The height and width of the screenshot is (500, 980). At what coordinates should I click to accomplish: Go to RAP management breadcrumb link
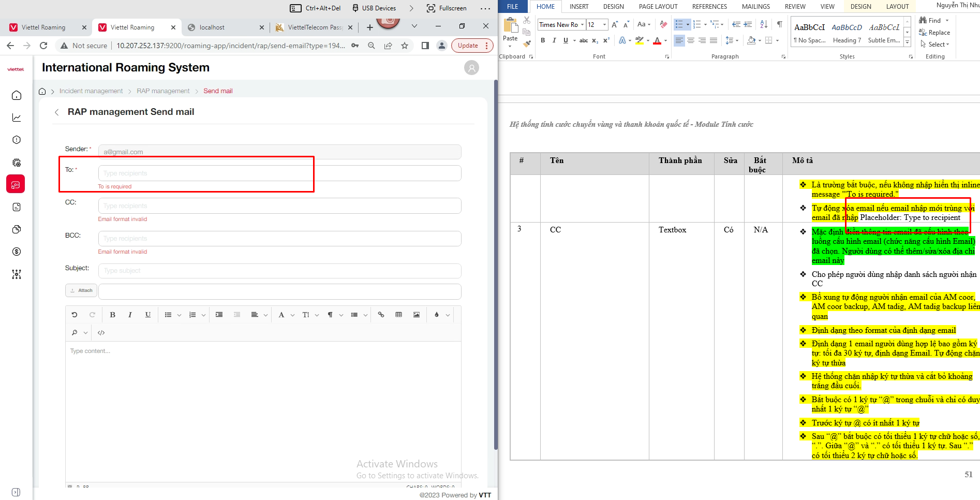163,91
